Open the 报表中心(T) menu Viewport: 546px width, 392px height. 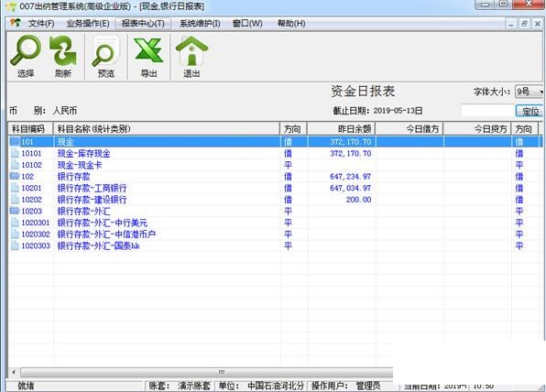click(x=143, y=24)
